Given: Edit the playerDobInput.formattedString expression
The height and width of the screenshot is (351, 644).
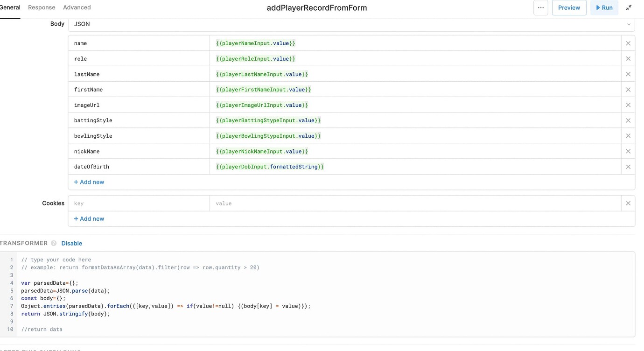Looking at the screenshot, I should click(x=415, y=167).
